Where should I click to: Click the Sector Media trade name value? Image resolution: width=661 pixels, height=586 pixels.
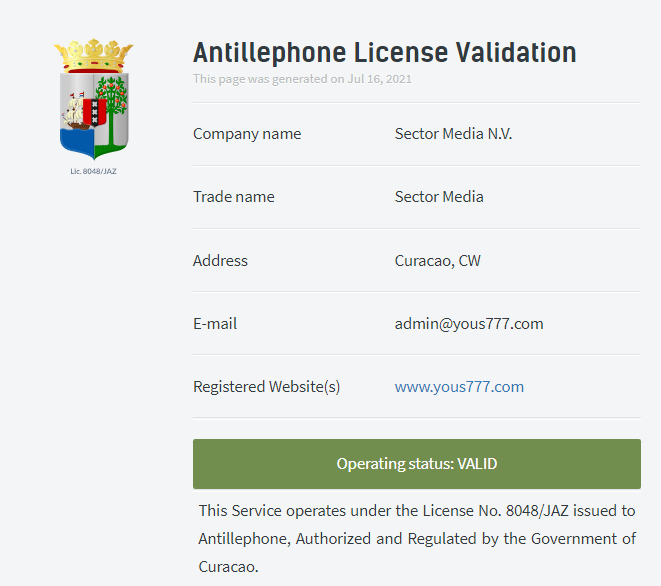[439, 197]
